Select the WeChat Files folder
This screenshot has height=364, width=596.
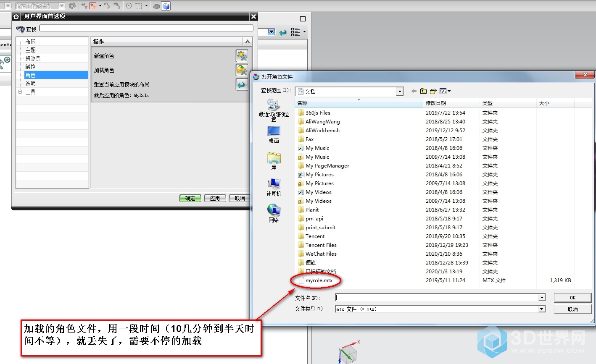(x=321, y=254)
